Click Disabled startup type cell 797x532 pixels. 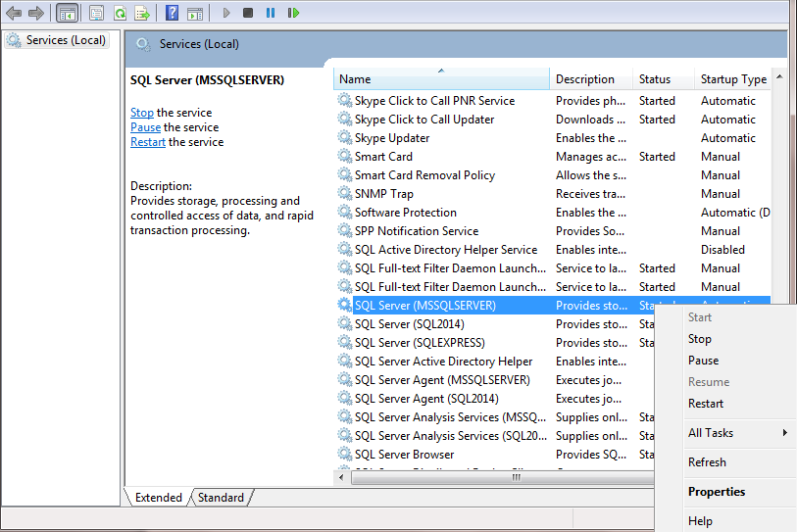coord(722,250)
